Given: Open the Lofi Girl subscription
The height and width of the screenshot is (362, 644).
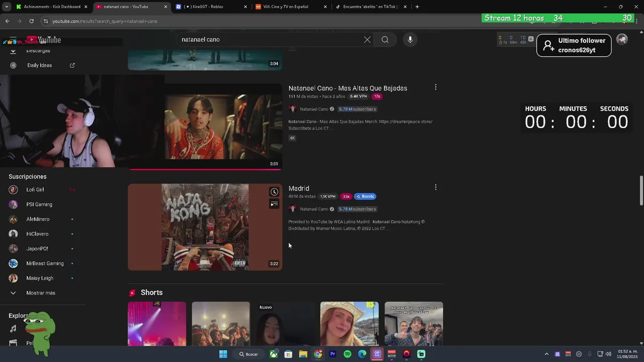Looking at the screenshot, I should [x=35, y=190].
